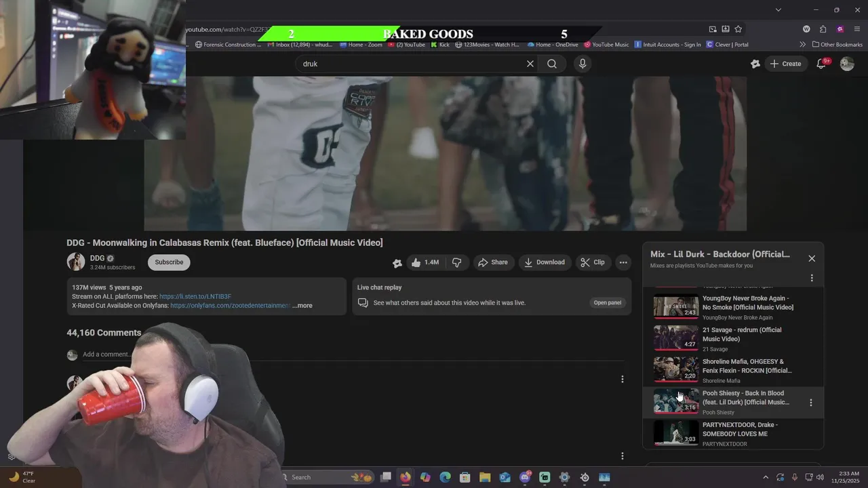The width and height of the screenshot is (868, 488).
Task: Open Clever | Portal bookmark
Action: (x=727, y=45)
